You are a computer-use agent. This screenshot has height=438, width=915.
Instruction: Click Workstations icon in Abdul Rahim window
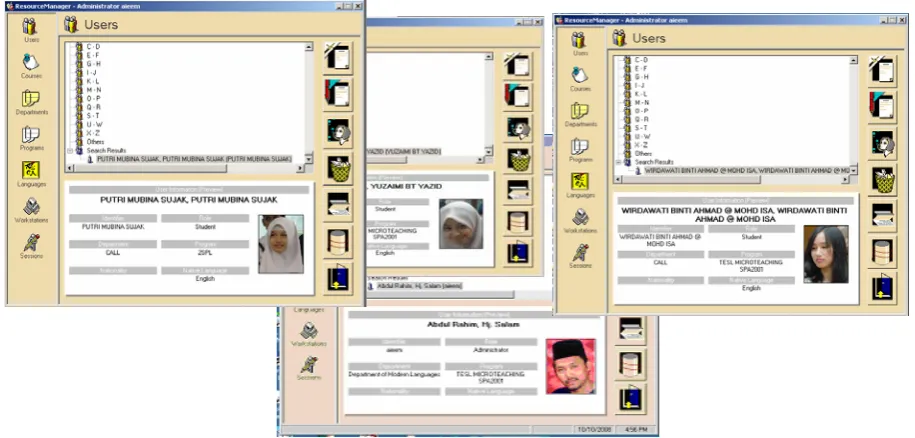click(x=309, y=335)
